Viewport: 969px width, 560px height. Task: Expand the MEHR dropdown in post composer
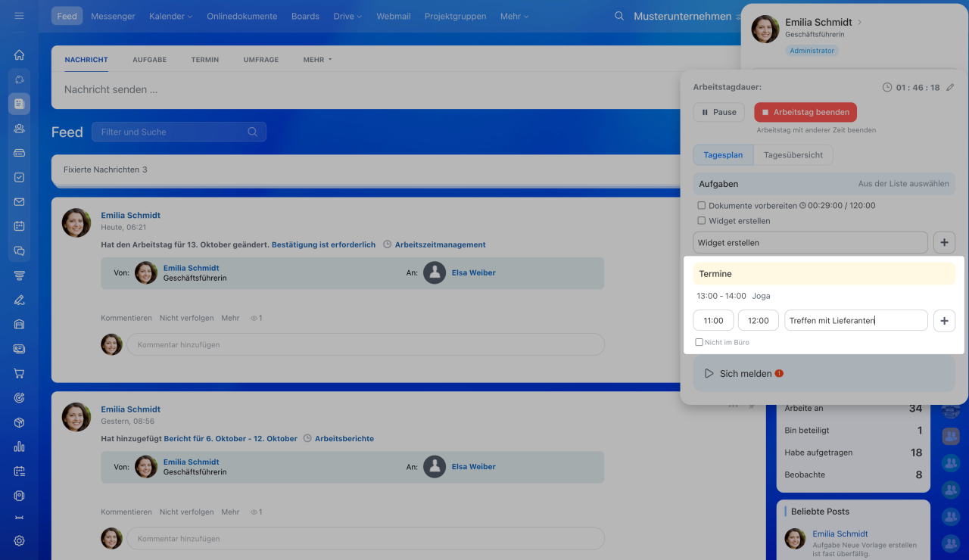pos(317,60)
